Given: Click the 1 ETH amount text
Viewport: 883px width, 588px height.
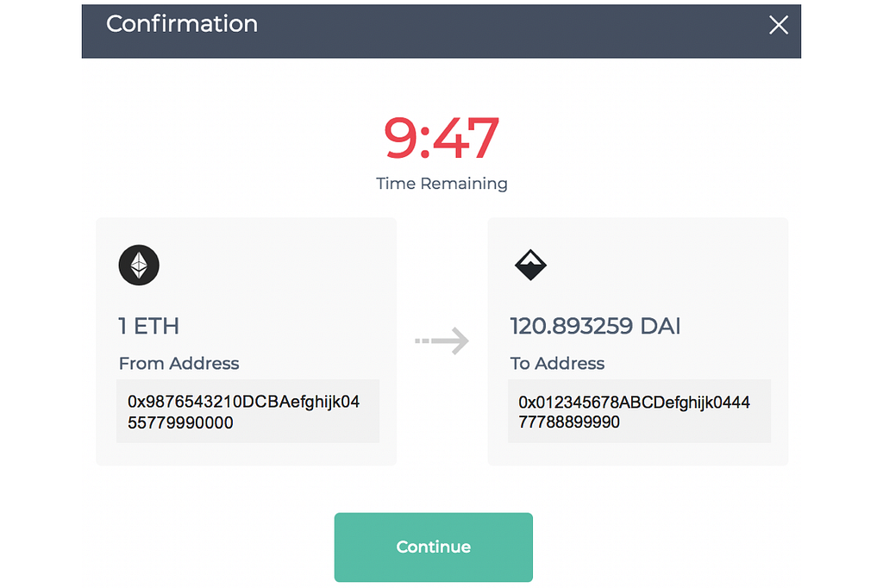Looking at the screenshot, I should pyautogui.click(x=148, y=326).
